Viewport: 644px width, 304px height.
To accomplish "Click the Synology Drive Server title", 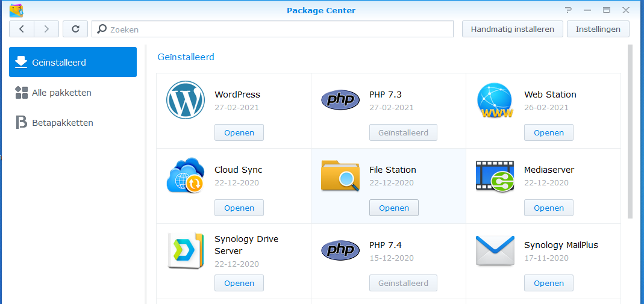I will pyautogui.click(x=246, y=244).
